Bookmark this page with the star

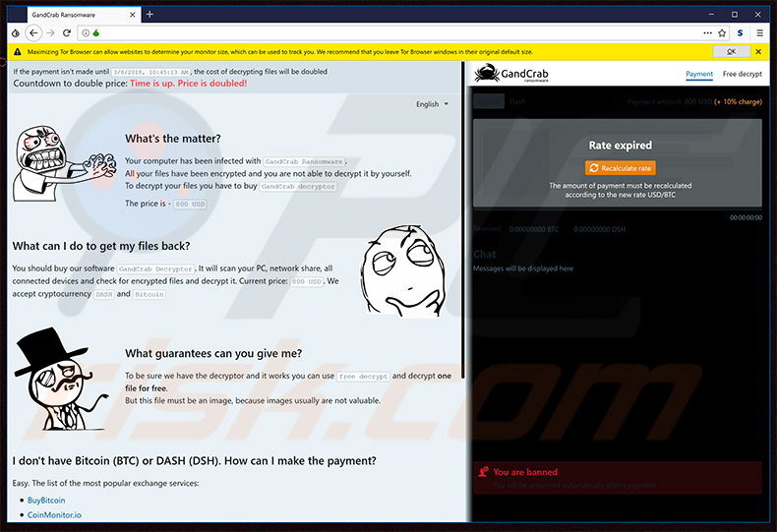pos(722,33)
